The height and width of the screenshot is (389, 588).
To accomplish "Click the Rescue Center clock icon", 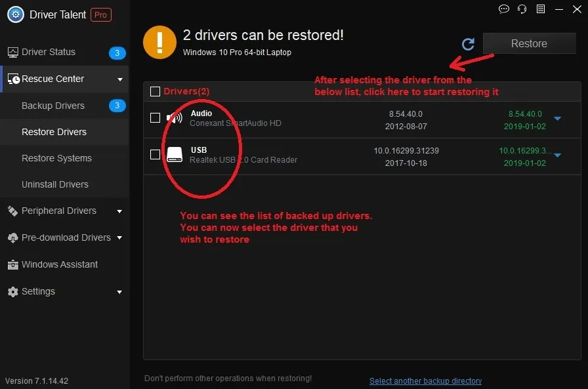I will [14, 79].
